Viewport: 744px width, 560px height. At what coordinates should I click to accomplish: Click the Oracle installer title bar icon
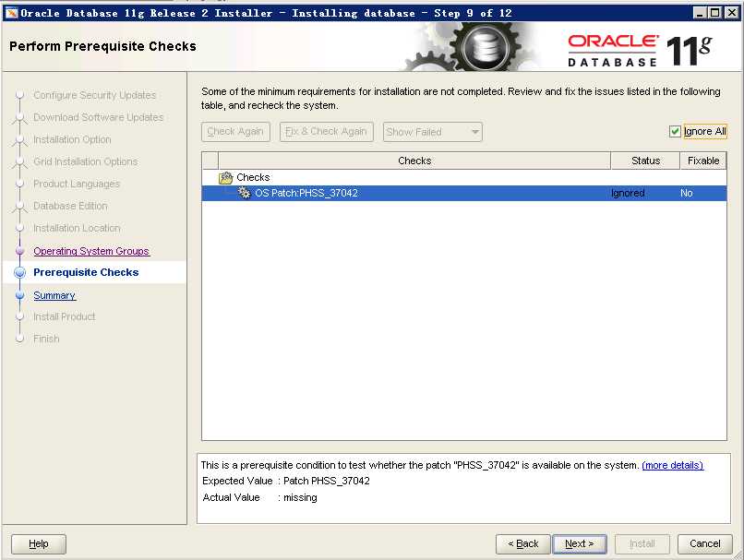(x=11, y=13)
